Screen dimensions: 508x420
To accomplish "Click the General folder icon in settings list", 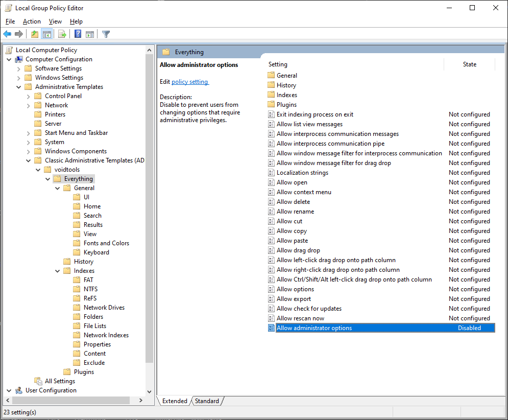I will pyautogui.click(x=271, y=75).
